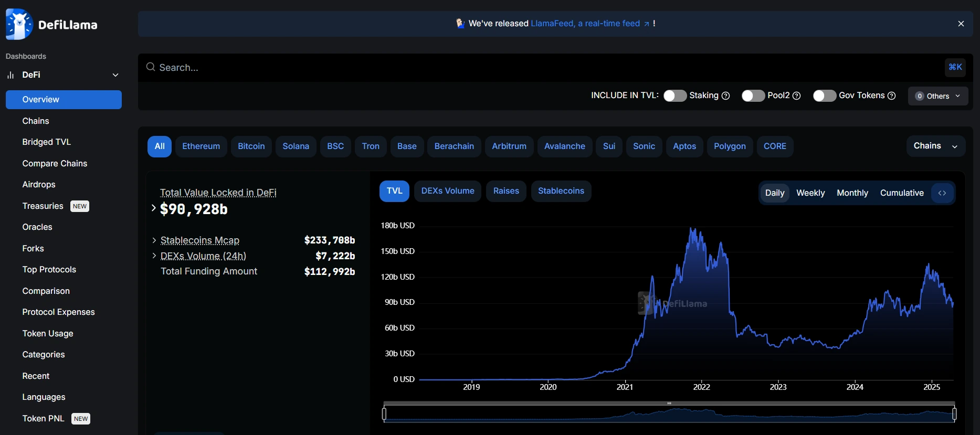Click the search magnifier icon
980x435 pixels.
151,67
